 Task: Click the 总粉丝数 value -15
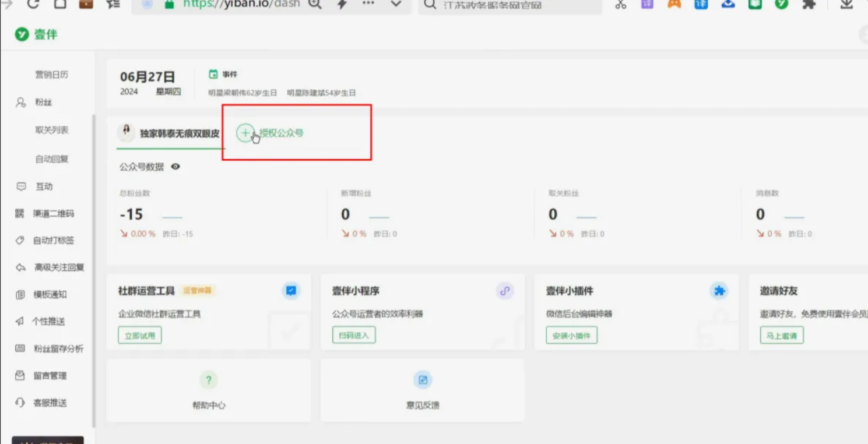tap(131, 214)
